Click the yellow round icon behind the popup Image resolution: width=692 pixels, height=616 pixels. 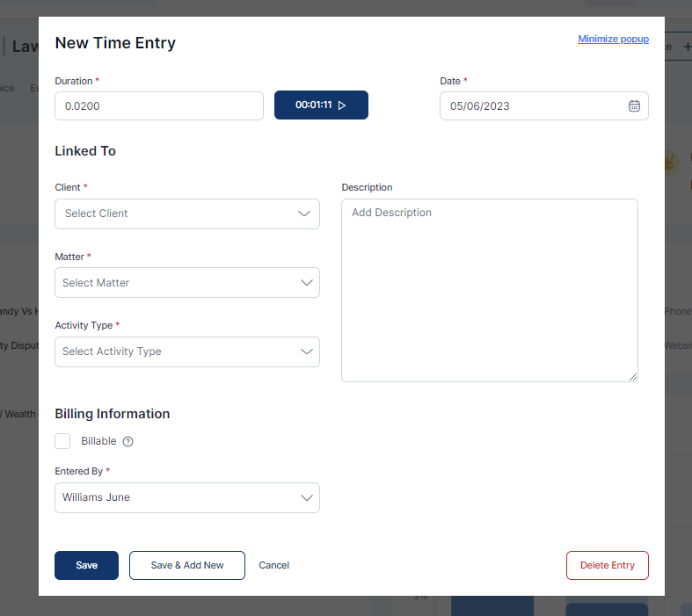click(670, 162)
